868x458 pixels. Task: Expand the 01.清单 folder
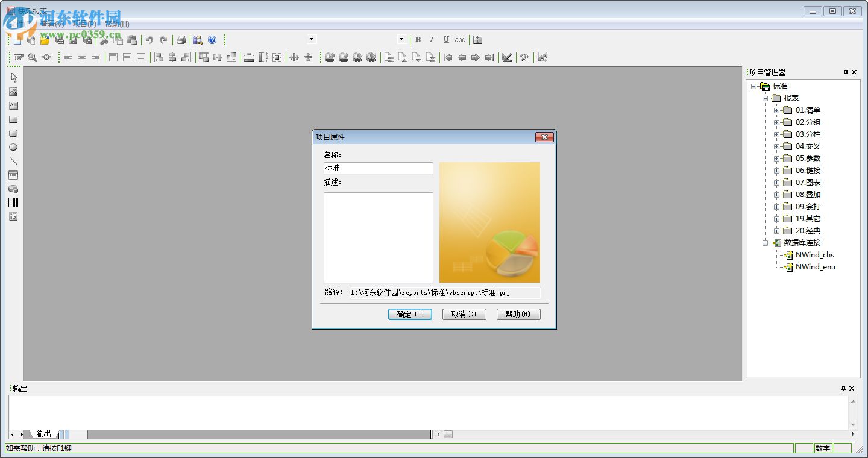tap(776, 110)
